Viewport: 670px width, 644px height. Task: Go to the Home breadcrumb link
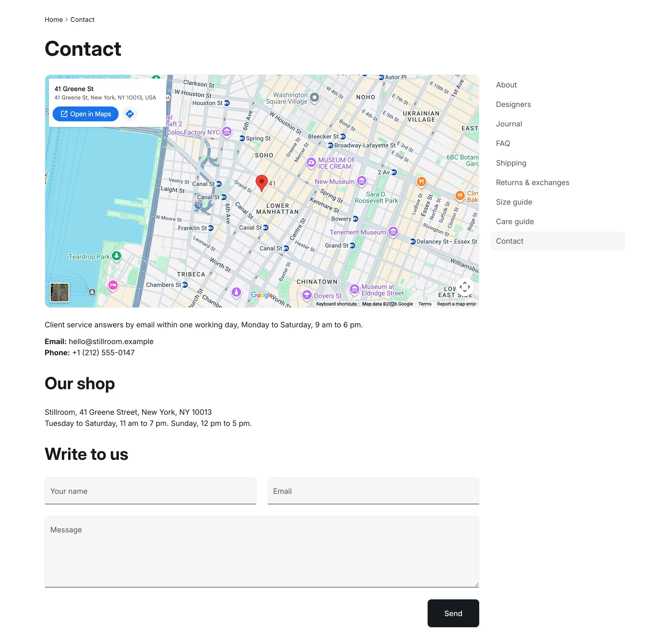[54, 20]
